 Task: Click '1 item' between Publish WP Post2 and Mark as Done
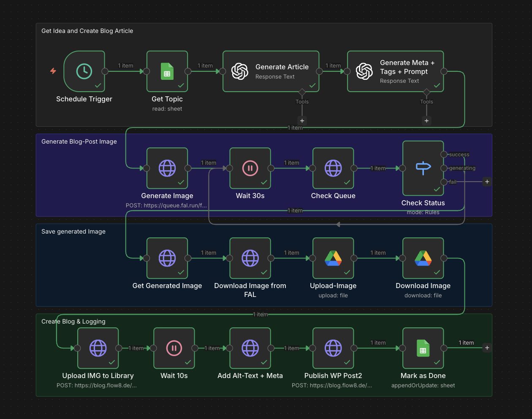(378, 343)
